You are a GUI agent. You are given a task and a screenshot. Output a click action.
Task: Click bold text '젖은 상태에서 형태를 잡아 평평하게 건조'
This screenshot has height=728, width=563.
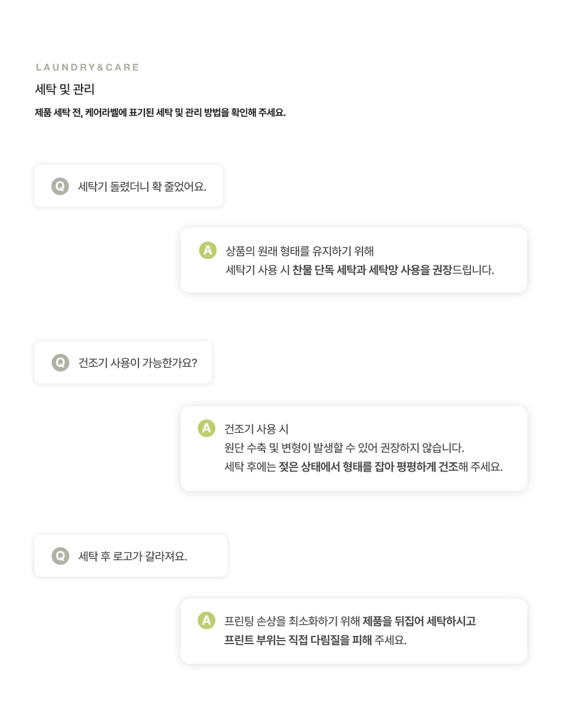click(368, 467)
